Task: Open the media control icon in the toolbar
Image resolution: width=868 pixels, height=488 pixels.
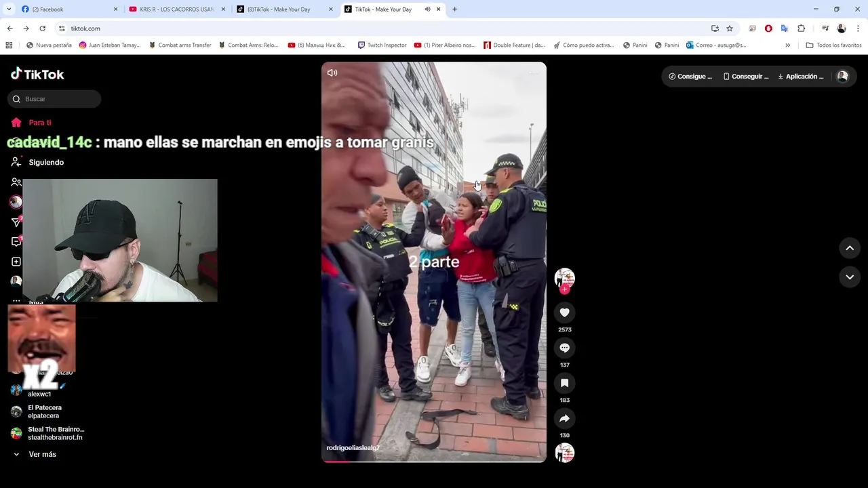Action: point(825,28)
